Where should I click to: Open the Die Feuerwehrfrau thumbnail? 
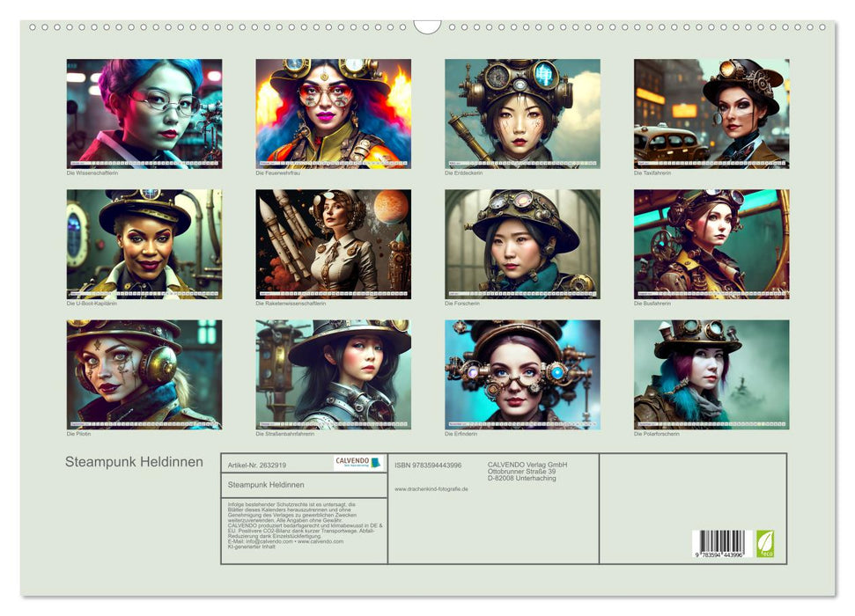click(333, 114)
